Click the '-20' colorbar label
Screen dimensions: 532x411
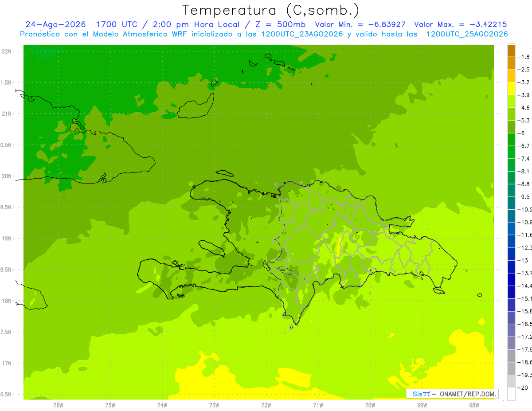coord(524,388)
